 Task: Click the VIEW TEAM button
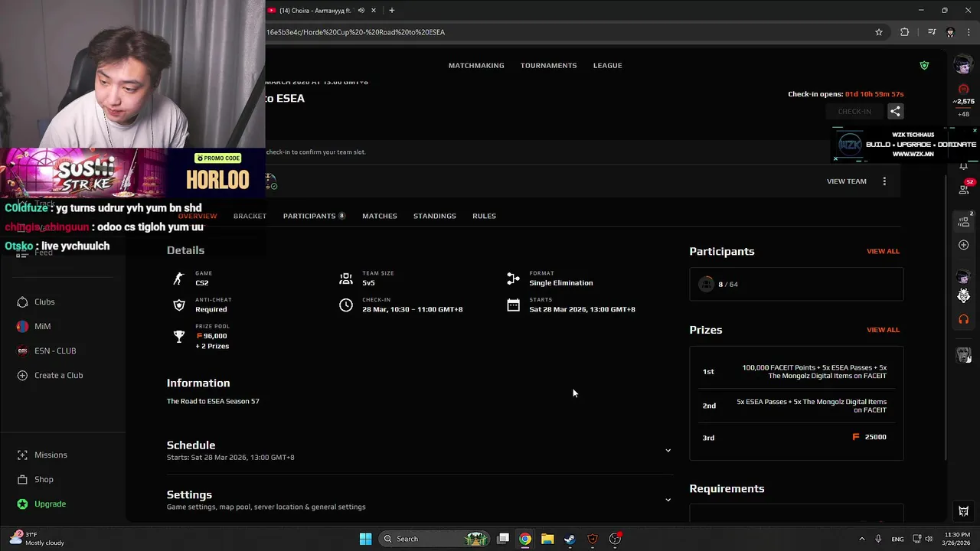[x=847, y=181]
